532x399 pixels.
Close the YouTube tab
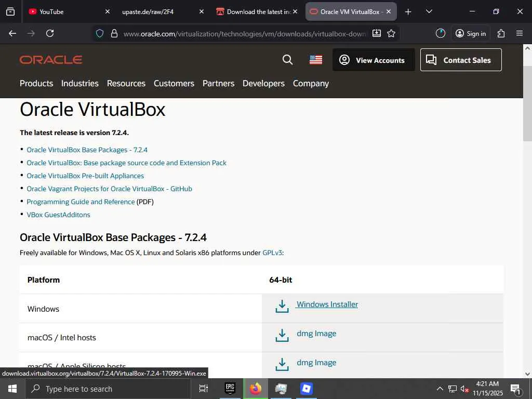[108, 11]
